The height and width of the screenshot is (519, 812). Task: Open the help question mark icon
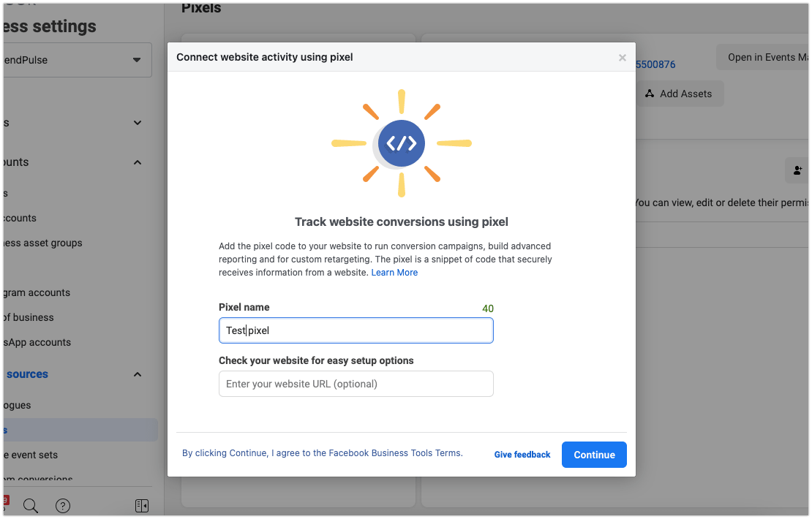tap(63, 505)
